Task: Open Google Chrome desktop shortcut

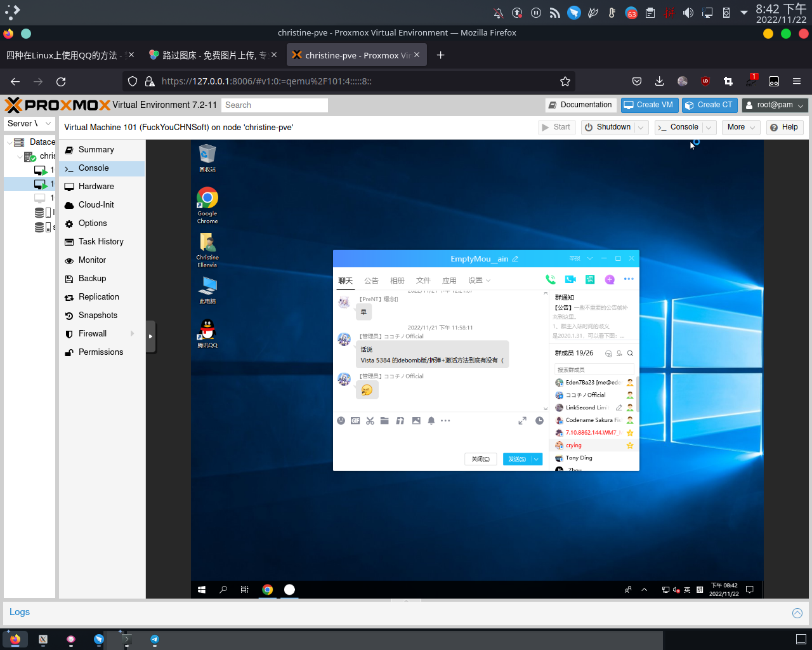Action: (207, 205)
